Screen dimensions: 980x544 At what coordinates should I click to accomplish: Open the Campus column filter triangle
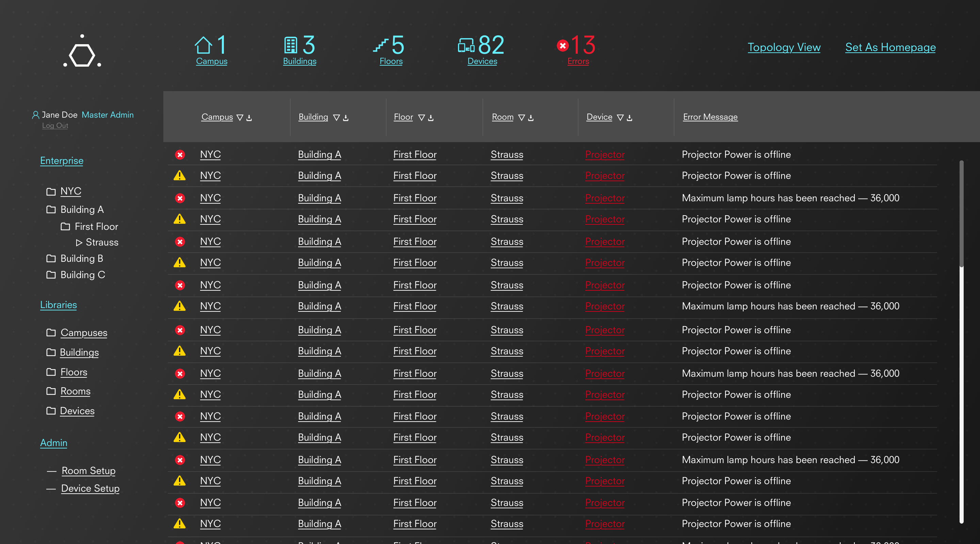tap(240, 118)
